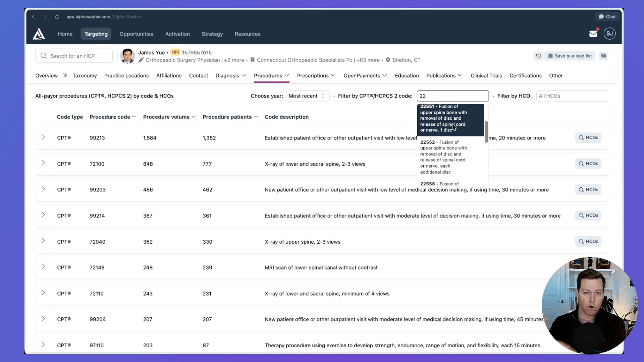Viewport: 644px width, 362px height.
Task: Open the SJ user avatar menu
Action: [x=609, y=34]
